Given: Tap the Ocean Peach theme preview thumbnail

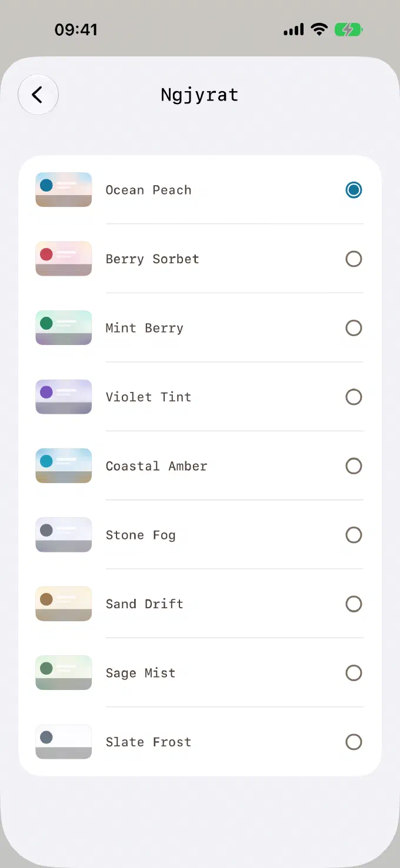Looking at the screenshot, I should (64, 190).
